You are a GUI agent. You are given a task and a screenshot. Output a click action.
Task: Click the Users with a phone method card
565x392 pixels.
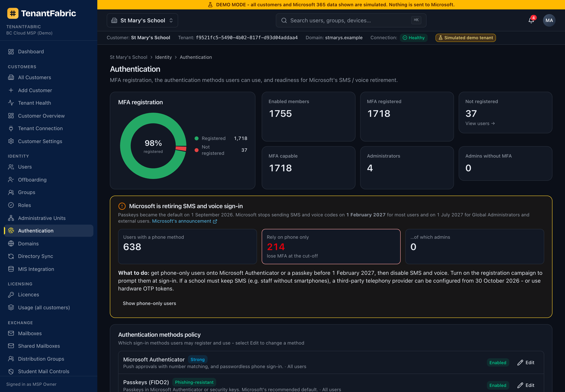[187, 247]
